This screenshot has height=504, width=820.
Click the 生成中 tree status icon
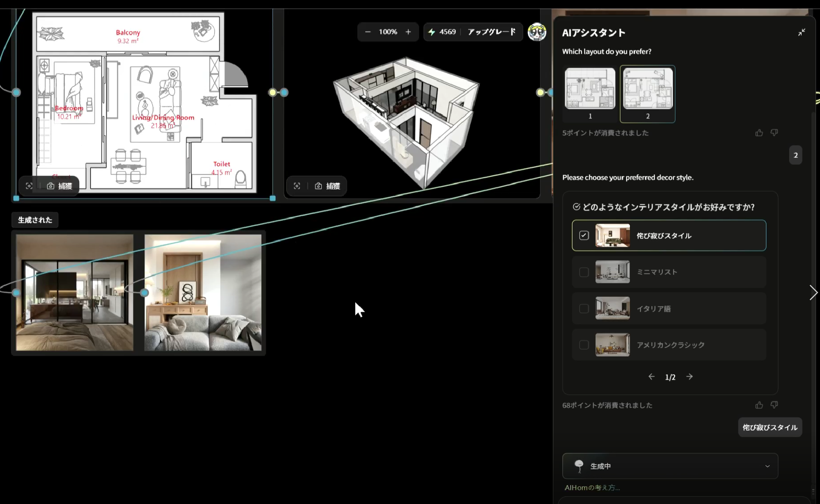pos(579,466)
